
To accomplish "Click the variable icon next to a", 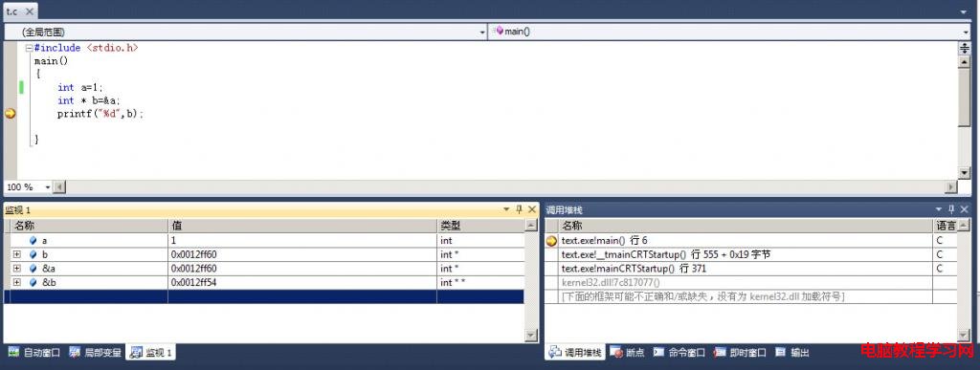I will pyautogui.click(x=33, y=240).
